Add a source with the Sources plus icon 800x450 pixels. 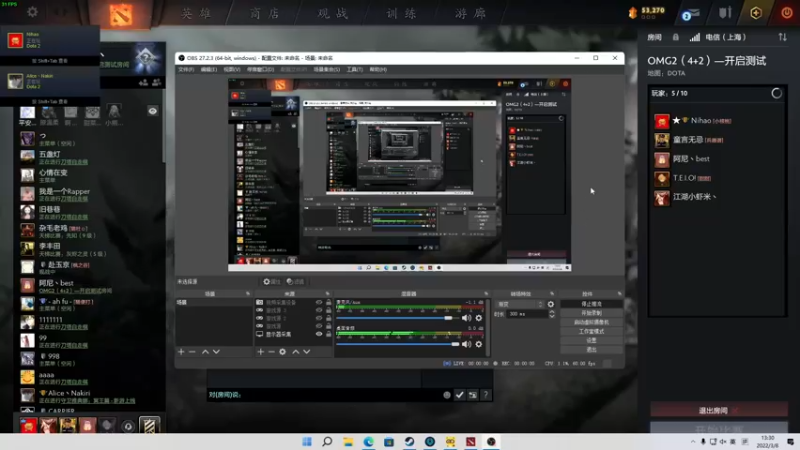pos(261,352)
